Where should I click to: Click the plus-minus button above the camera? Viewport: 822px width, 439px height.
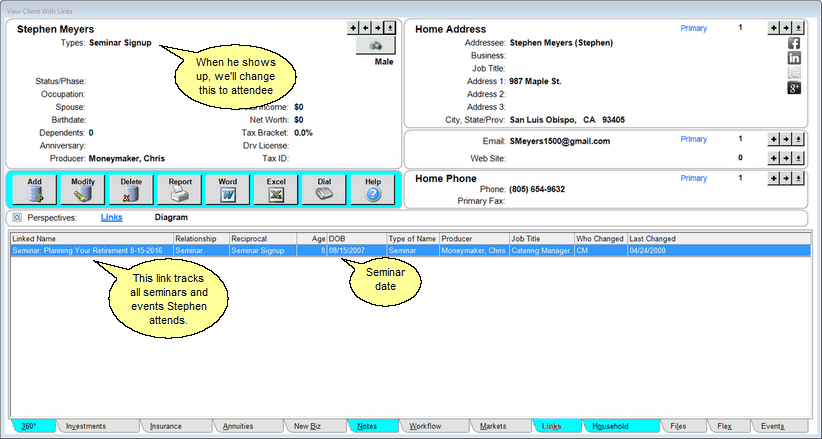390,28
